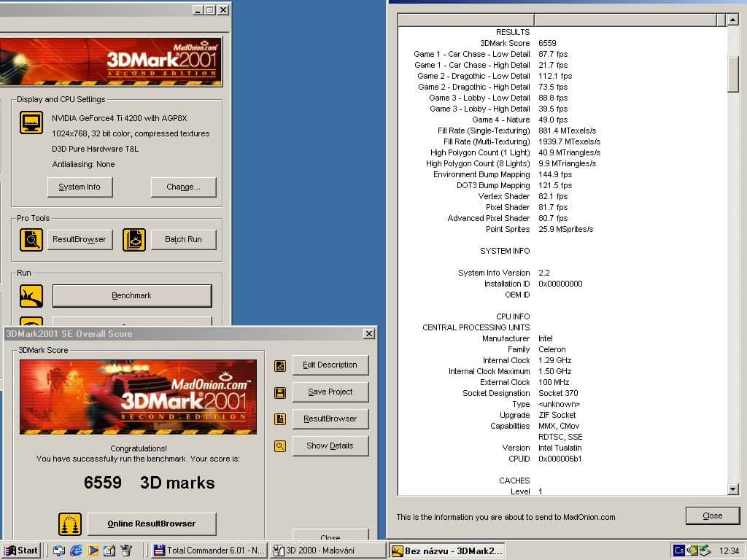Open ResultBrowser in score dialog
Viewport: 747px width, 560px height.
(x=330, y=419)
